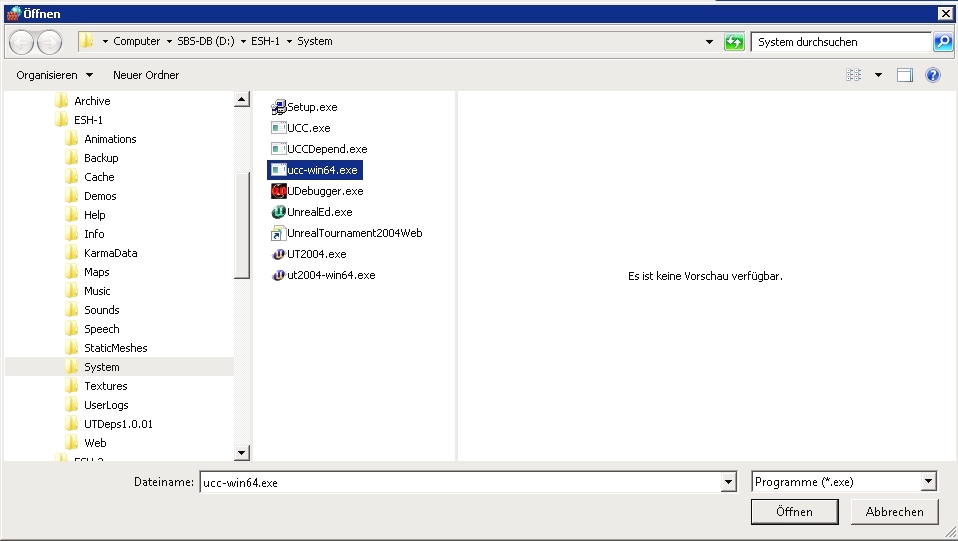Select Music folder in tree

point(97,290)
